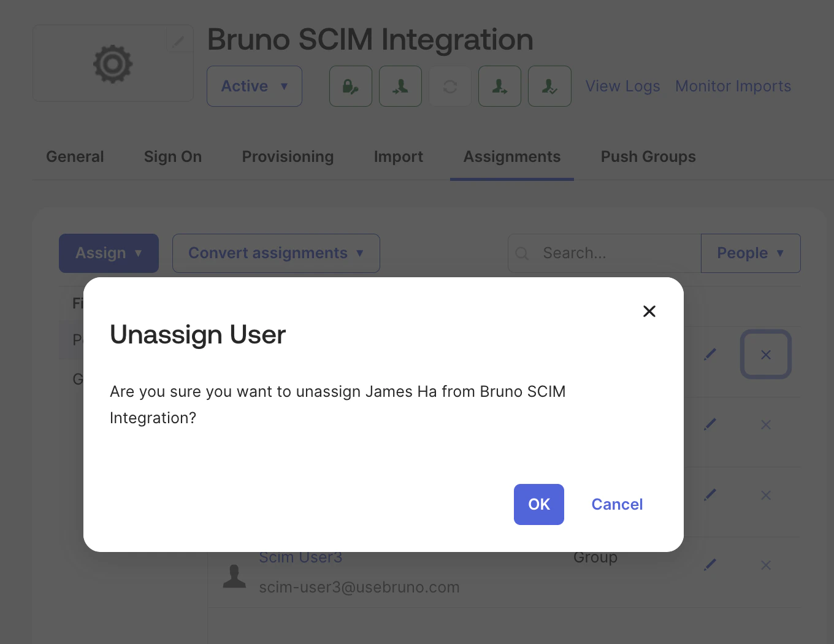Viewport: 834px width, 644px height.
Task: Click the gear application logo
Action: (x=113, y=63)
